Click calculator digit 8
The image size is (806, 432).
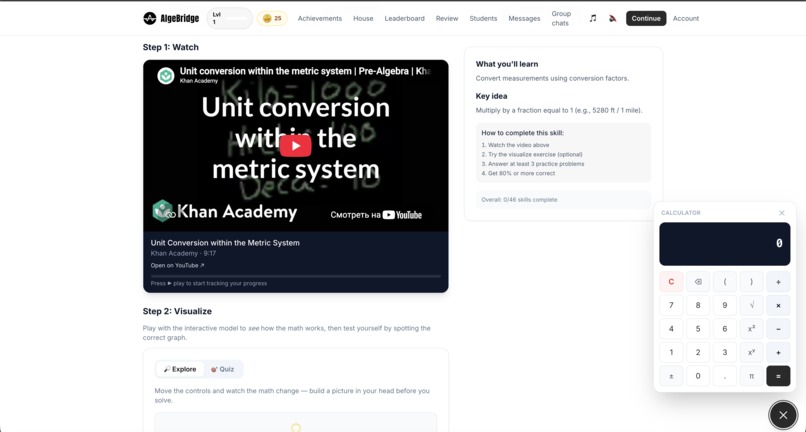pos(698,305)
